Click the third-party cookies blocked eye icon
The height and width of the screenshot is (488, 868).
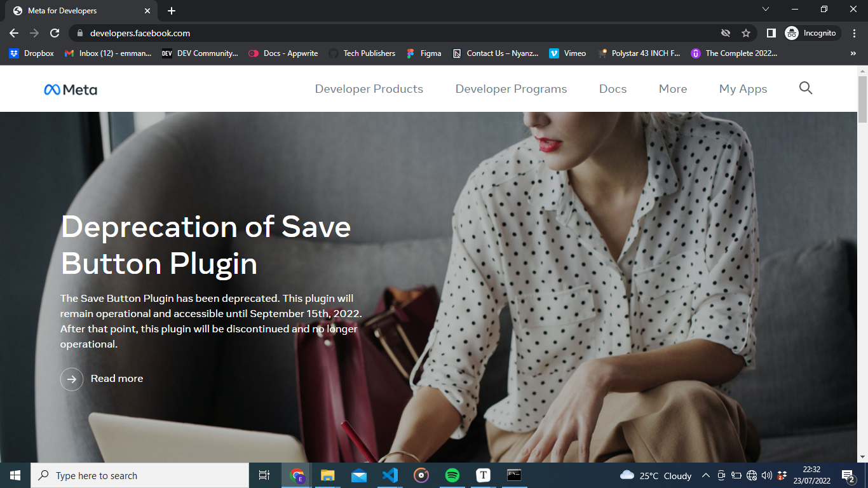pos(725,33)
